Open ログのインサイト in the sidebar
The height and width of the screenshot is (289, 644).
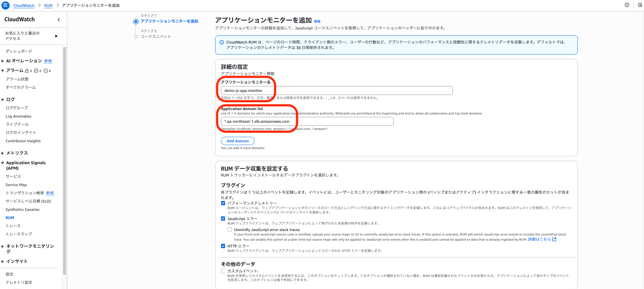coord(21,132)
